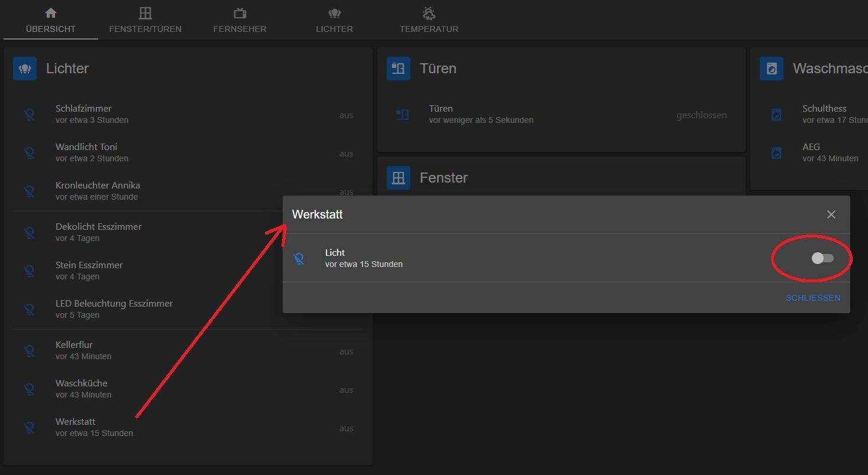This screenshot has width=868, height=475.
Task: Click the Werkstatt row light icon
Action: 29,428
